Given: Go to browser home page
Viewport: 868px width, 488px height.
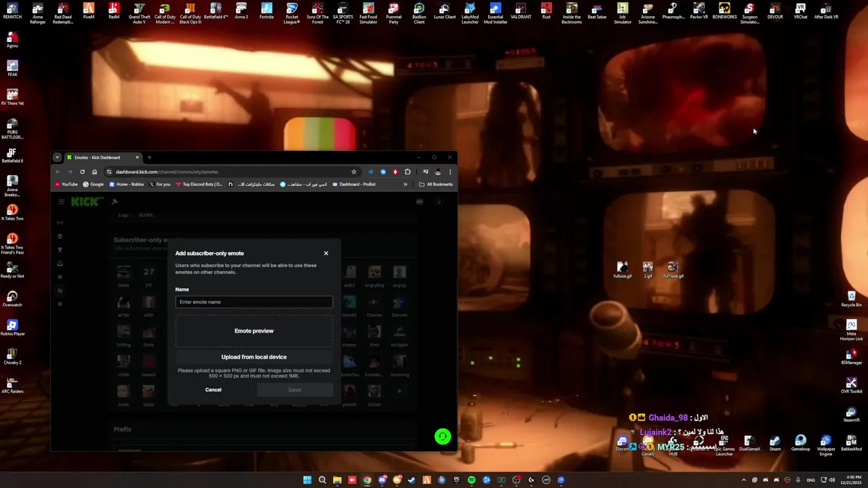Looking at the screenshot, I should click(x=94, y=172).
